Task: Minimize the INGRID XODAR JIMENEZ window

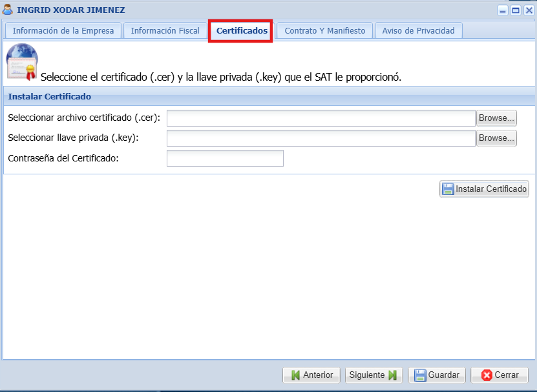Action: (503, 10)
